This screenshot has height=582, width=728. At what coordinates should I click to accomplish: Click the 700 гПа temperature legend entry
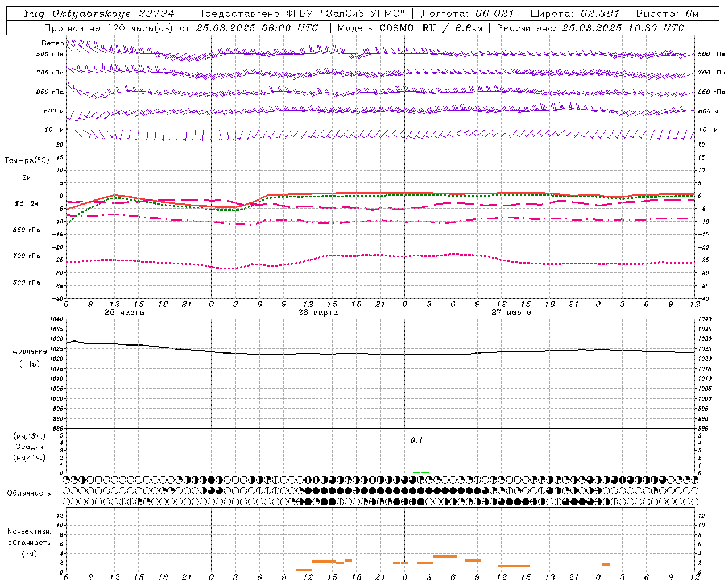click(27, 256)
